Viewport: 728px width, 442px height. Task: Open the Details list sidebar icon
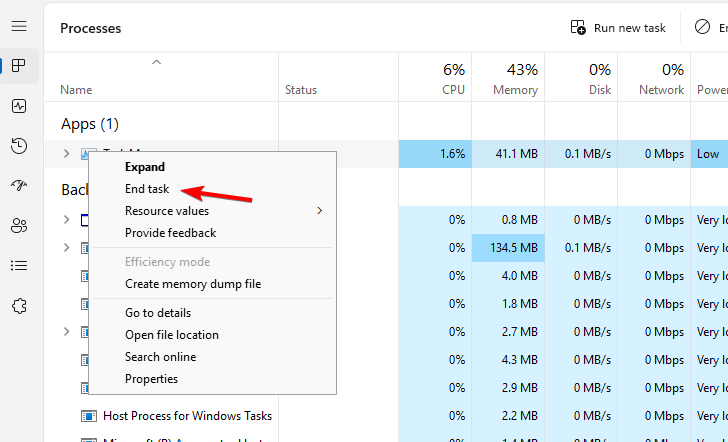[19, 266]
